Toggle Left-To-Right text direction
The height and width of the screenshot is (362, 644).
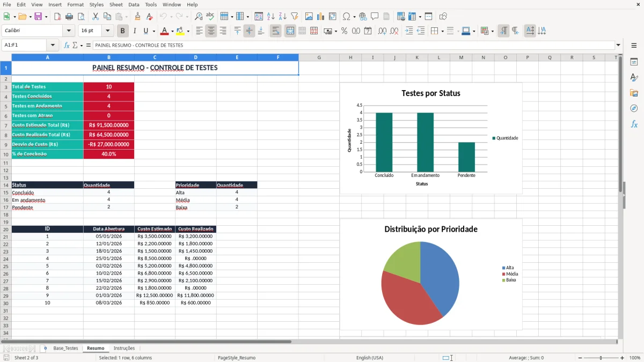pyautogui.click(x=503, y=31)
